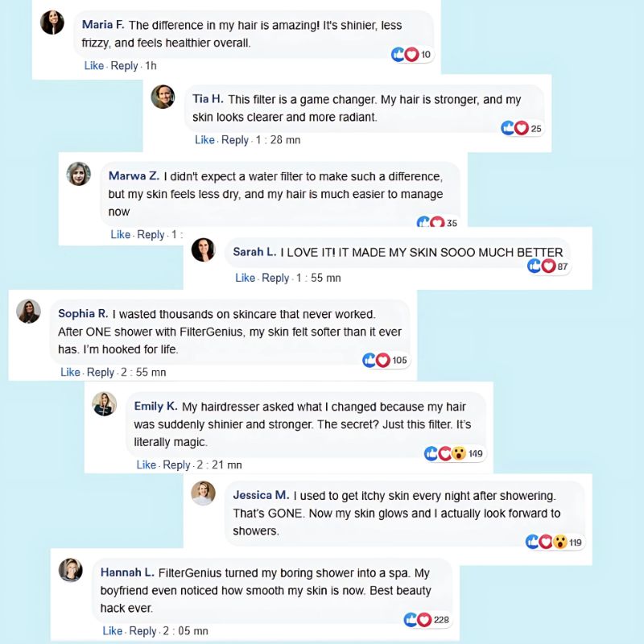The height and width of the screenshot is (644, 644).
Task: Click the Emily K. name link
Action: coord(156,406)
